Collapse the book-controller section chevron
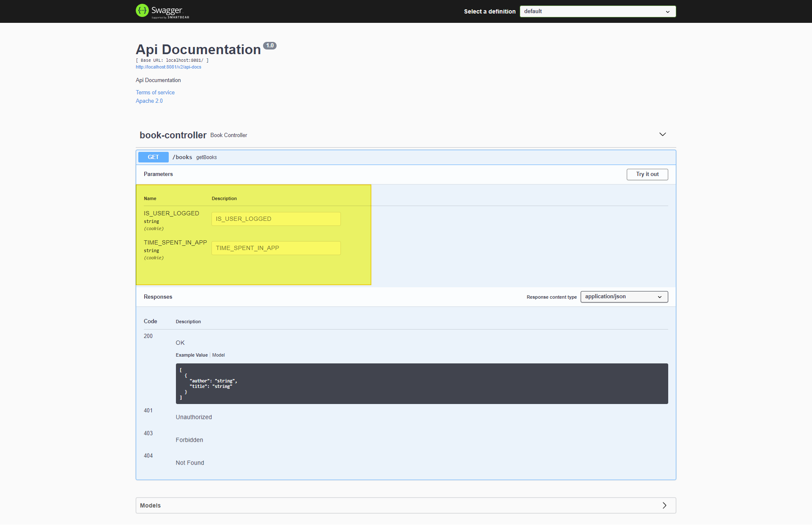Viewport: 812px width, 525px height. pyautogui.click(x=662, y=135)
